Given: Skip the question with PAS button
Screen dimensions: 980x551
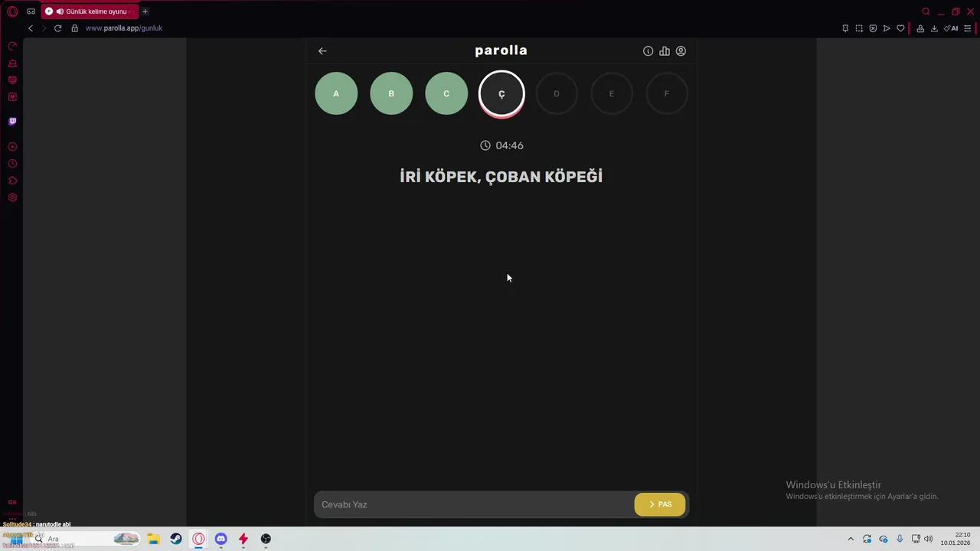Looking at the screenshot, I should coord(660,504).
